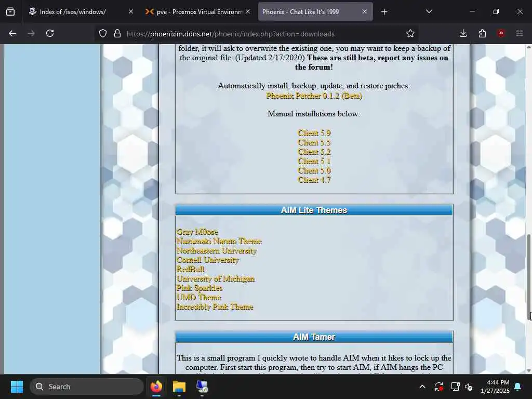The image size is (532, 399).
Task: Go back to the previous page
Action: [12, 33]
